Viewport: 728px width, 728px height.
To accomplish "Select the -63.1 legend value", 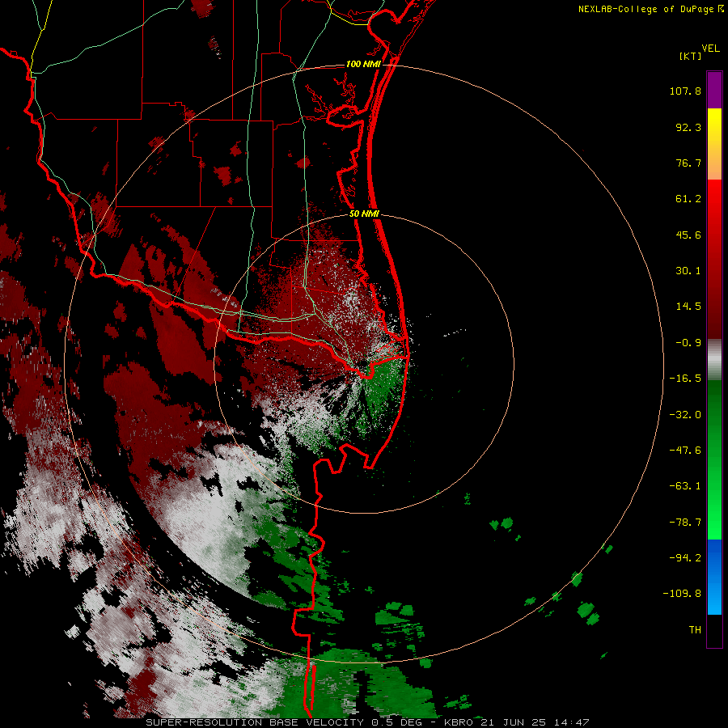I will pyautogui.click(x=685, y=486).
